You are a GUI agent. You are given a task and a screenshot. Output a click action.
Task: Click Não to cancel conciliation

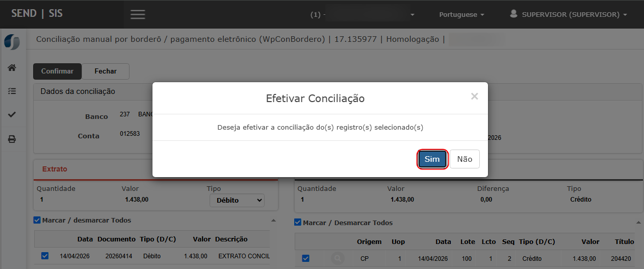click(x=465, y=159)
